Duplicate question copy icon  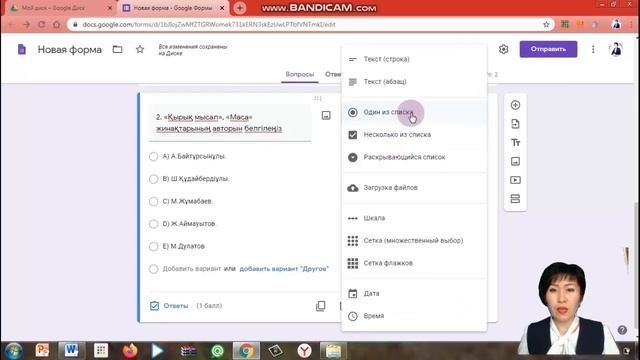click(321, 306)
